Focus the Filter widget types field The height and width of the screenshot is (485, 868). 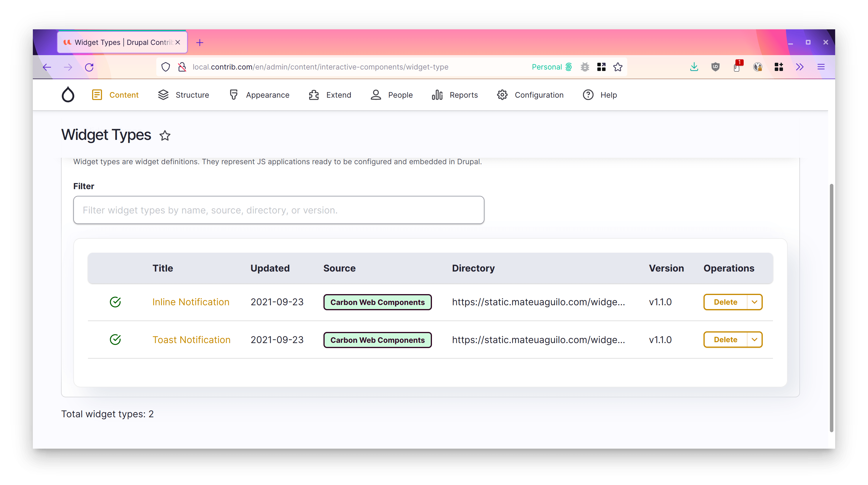click(x=279, y=210)
